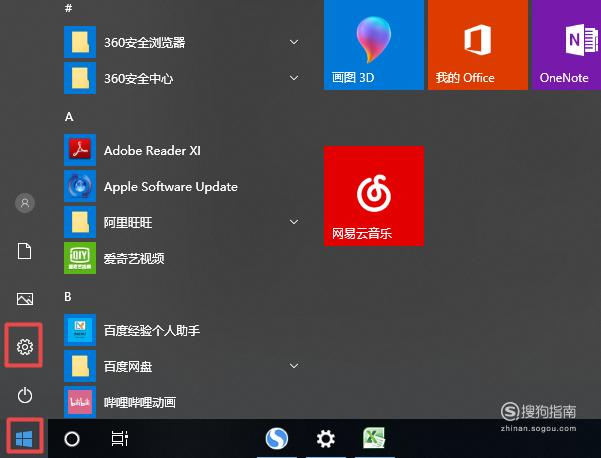Click the Windows Start button

point(24,439)
